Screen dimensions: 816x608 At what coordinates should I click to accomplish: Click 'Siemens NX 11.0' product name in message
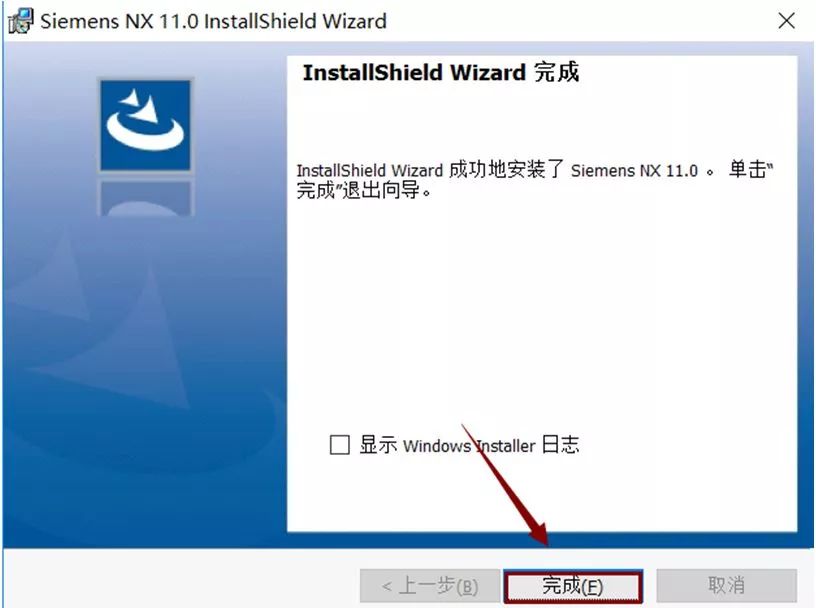tap(634, 171)
